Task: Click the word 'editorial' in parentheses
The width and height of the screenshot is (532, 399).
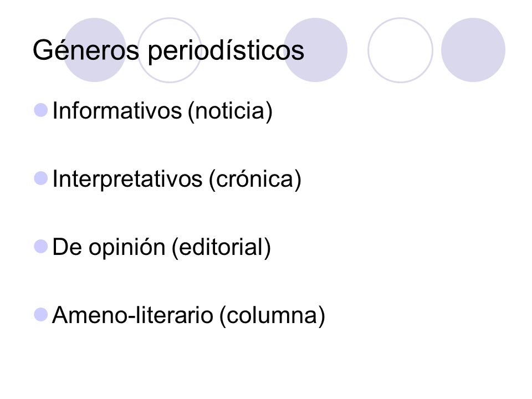Action: pos(221,247)
